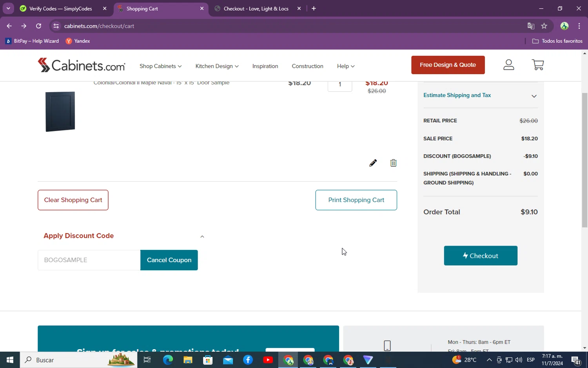Reload the page

(x=38, y=26)
